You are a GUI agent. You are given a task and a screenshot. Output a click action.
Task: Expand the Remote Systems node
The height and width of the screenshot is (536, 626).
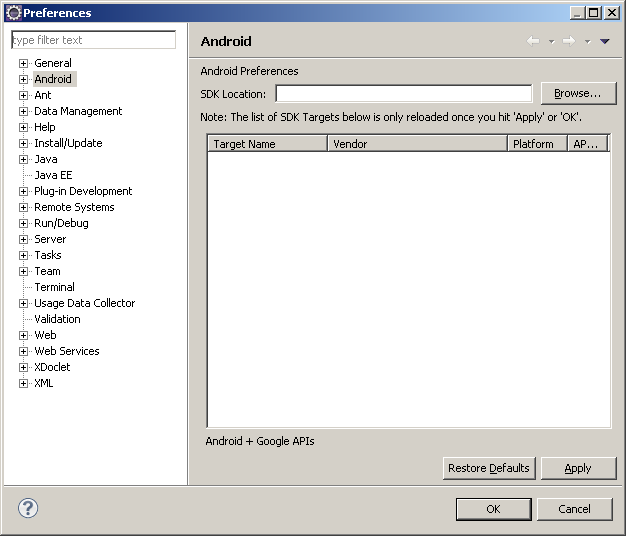(23, 207)
